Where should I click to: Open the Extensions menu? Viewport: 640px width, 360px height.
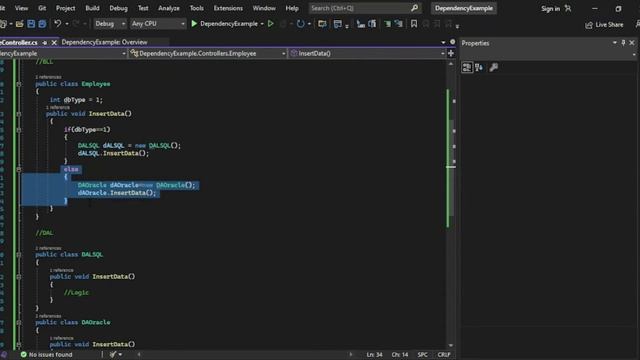(x=228, y=8)
